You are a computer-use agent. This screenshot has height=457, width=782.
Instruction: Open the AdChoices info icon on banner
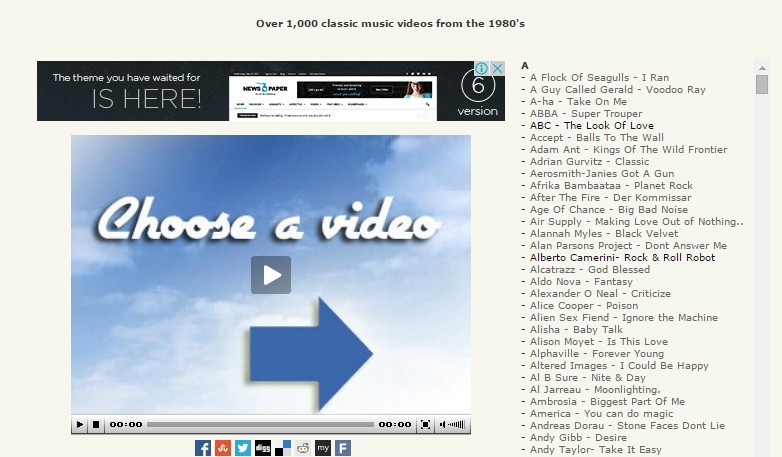point(483,68)
